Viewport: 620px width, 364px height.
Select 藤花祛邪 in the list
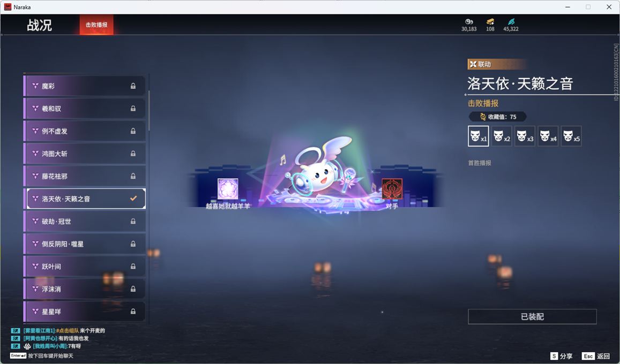point(84,176)
